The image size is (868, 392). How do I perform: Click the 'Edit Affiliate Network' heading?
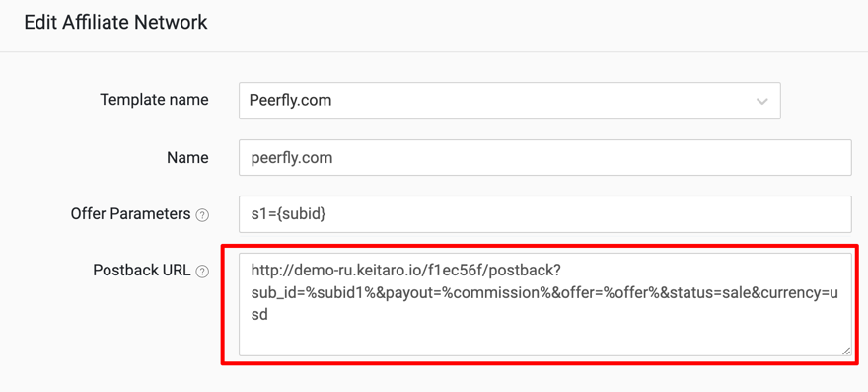pos(115,23)
